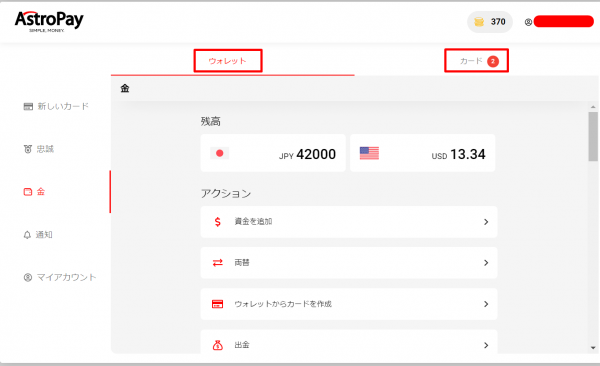600x366 pixels.
Task: Expand the chevron on 資金を追加 row
Action: (x=486, y=222)
